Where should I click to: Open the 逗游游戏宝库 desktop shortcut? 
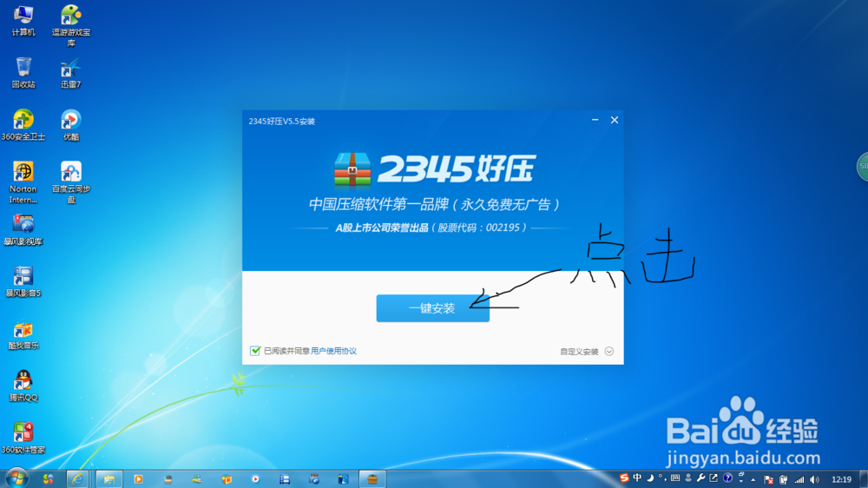pyautogui.click(x=71, y=25)
